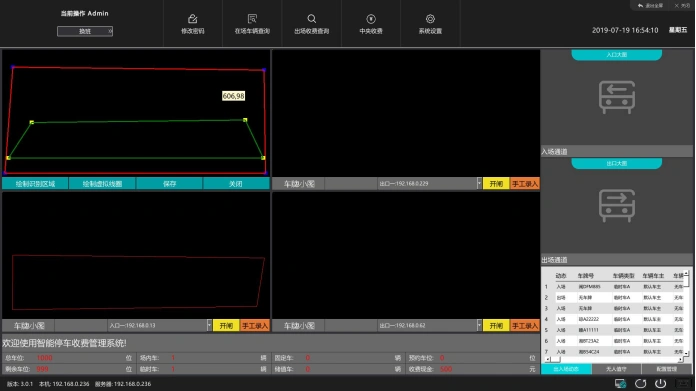
Task: Open the 中央收费 central payment icon
Action: pyautogui.click(x=371, y=19)
